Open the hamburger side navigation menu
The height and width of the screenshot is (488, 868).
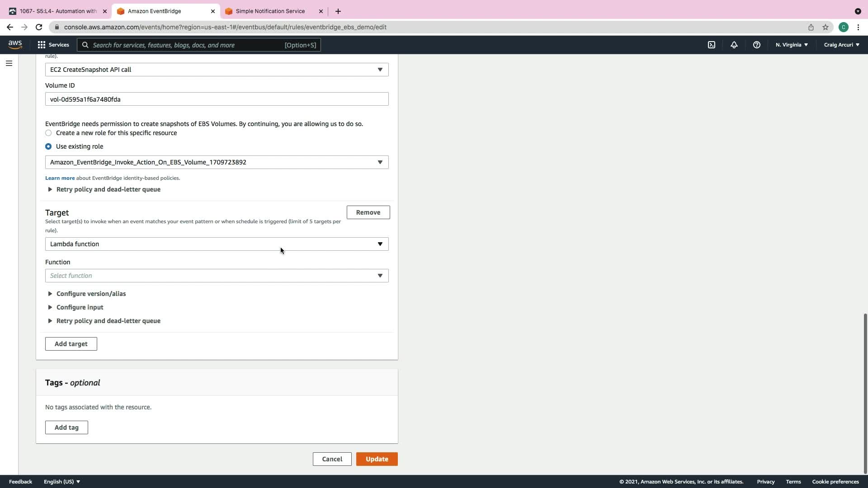click(x=9, y=63)
